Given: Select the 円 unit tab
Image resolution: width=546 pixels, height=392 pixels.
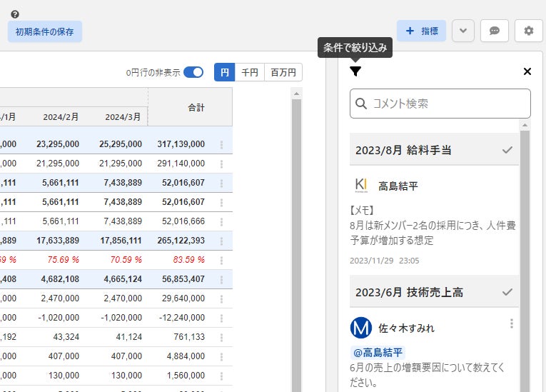Looking at the screenshot, I should click(x=225, y=72).
